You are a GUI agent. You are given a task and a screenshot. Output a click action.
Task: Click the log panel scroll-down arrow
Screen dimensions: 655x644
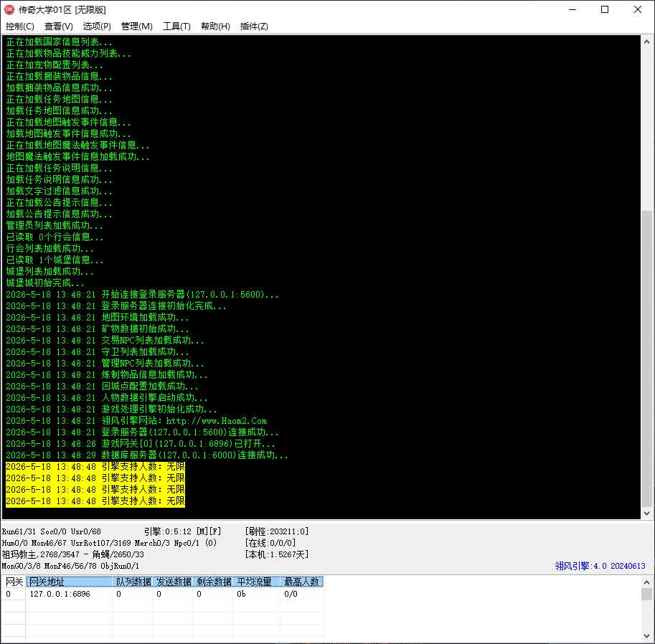coord(646,513)
